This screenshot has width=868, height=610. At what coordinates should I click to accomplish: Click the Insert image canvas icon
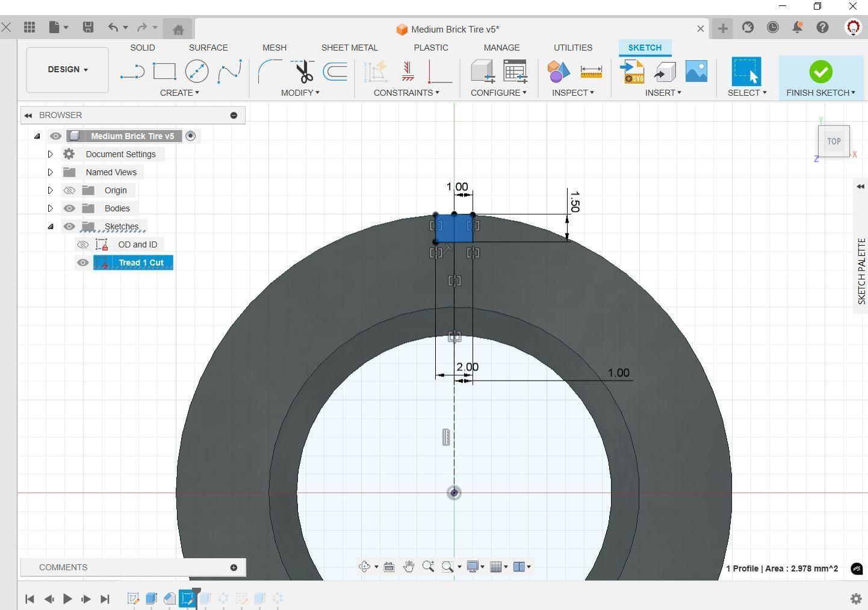point(696,72)
